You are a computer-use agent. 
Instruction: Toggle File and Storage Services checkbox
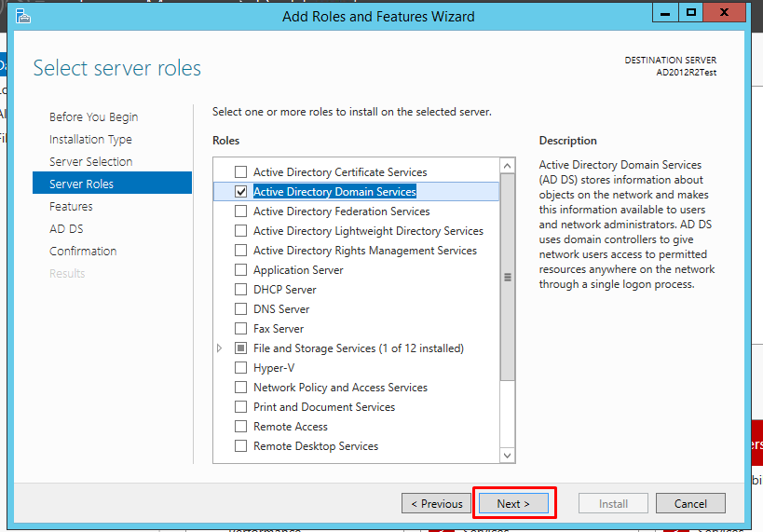click(x=240, y=348)
